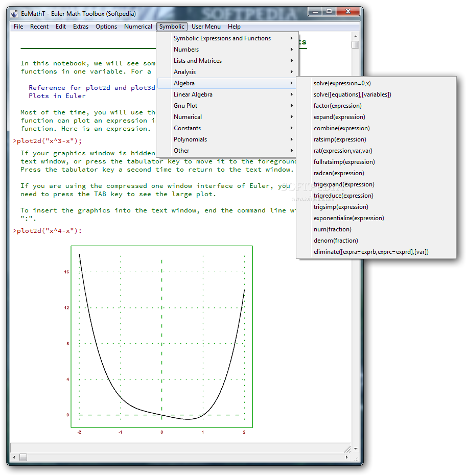This screenshot has width=467, height=476.
Task: Open the Extras menu
Action: (80, 27)
